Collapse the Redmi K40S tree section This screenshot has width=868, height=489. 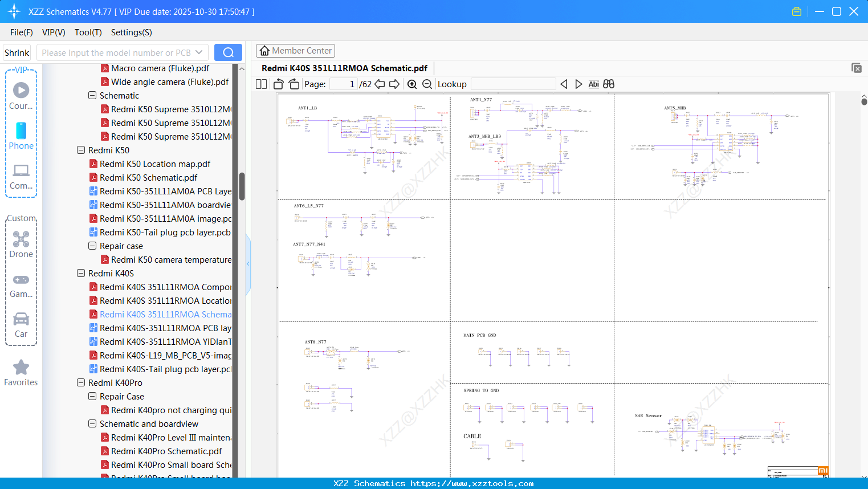(81, 273)
